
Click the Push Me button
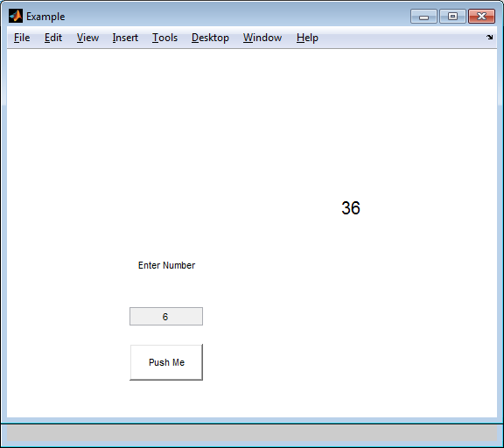click(166, 362)
